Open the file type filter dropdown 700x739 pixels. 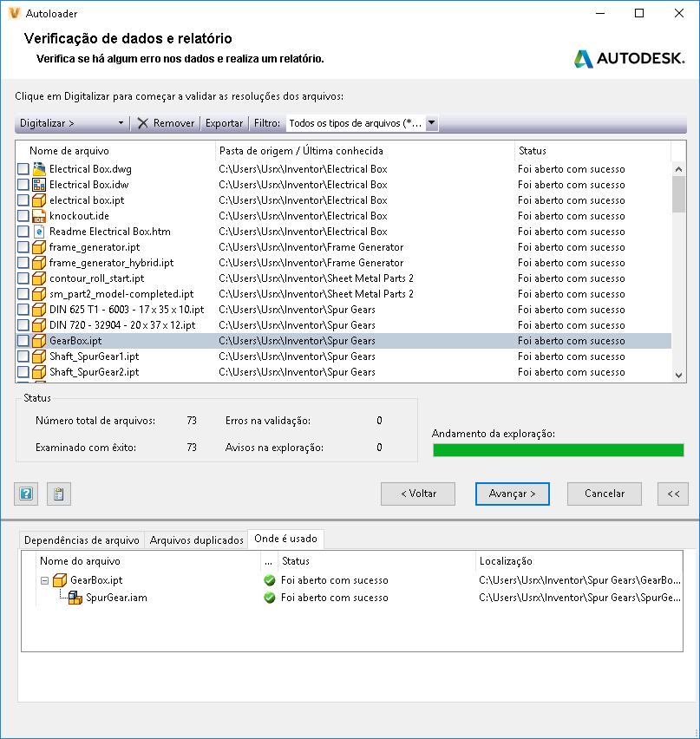click(x=431, y=122)
